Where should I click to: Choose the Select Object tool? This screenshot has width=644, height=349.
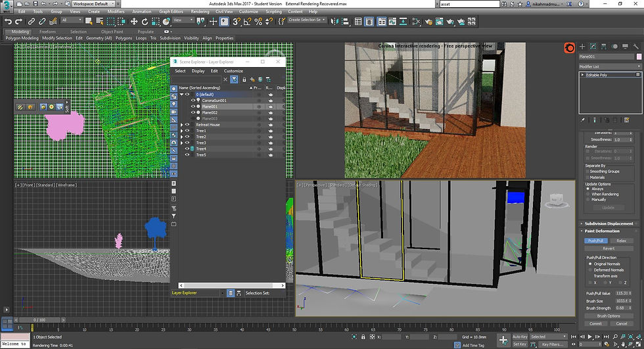(89, 21)
